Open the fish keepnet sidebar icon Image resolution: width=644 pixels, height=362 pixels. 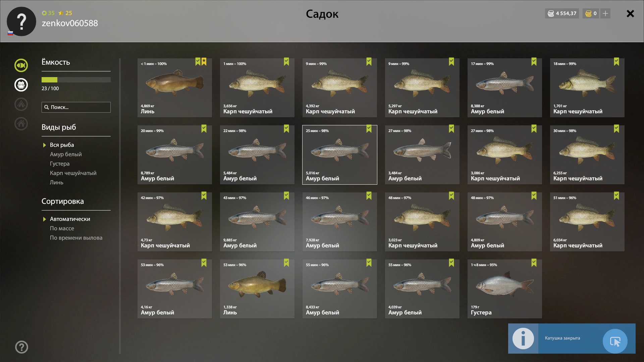coord(21,65)
